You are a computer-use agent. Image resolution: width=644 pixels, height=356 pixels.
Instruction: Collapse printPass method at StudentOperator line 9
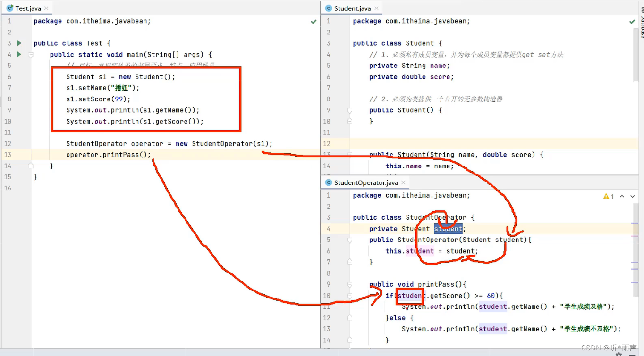[350, 284]
